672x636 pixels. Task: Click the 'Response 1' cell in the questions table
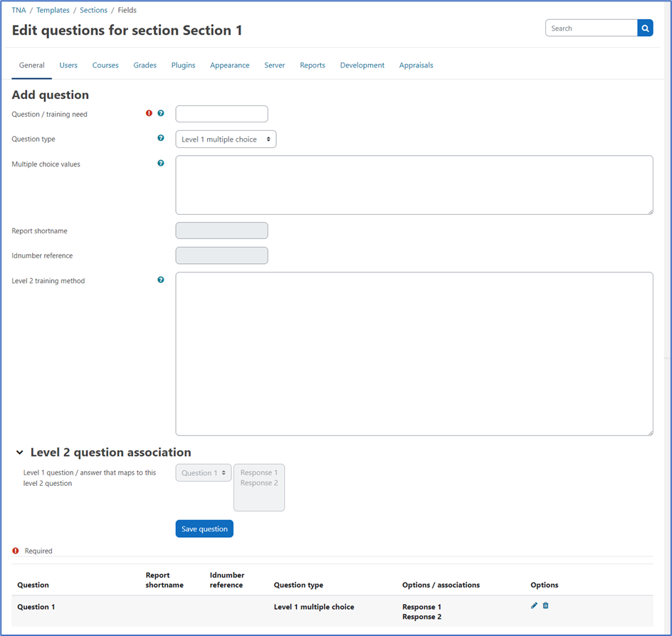[421, 607]
